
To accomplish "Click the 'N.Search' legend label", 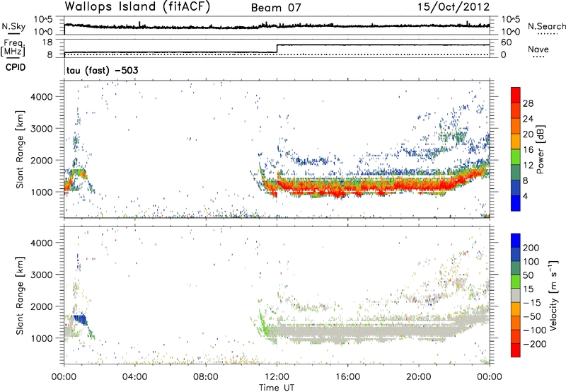I will [x=546, y=26].
